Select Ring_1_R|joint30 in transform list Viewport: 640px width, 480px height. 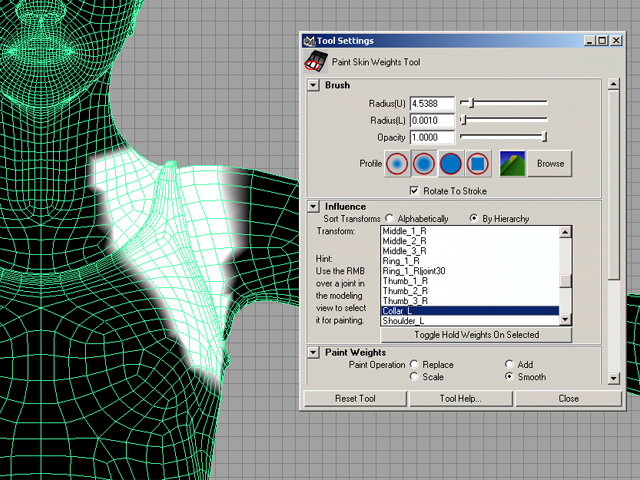[469, 271]
